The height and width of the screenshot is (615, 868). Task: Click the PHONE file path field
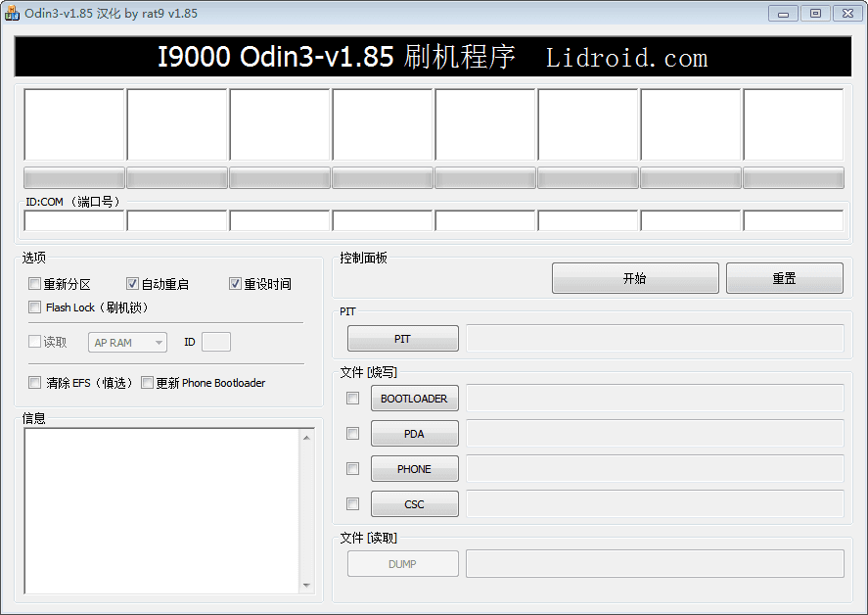(x=655, y=469)
